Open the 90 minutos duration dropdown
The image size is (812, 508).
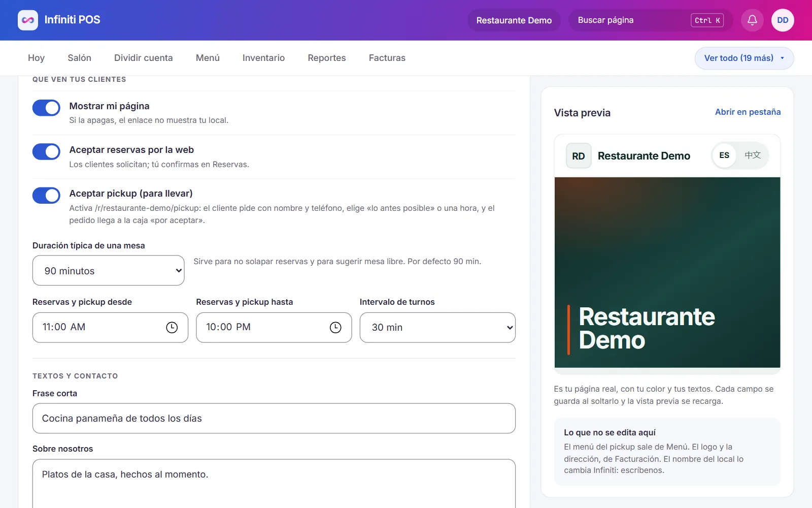click(x=109, y=270)
